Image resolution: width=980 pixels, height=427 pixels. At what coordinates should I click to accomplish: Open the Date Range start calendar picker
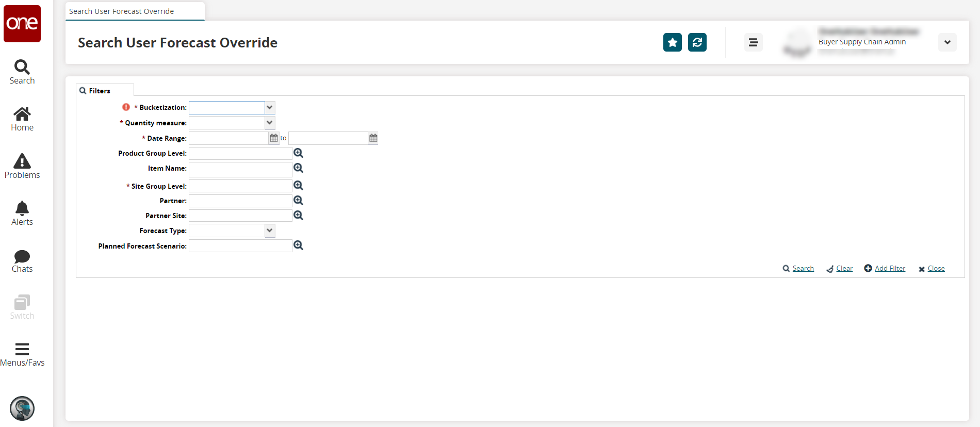click(273, 138)
